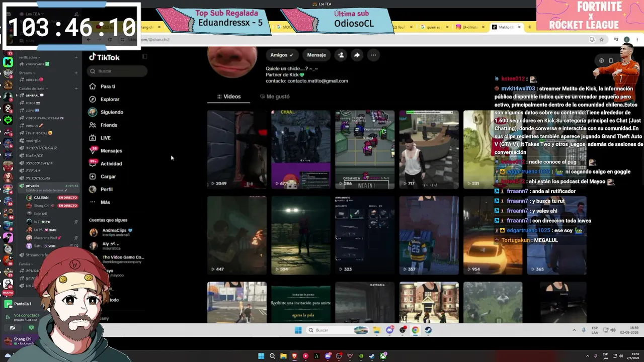Open the video thumbnail with 717 views
Viewport: 644px width, 362px height.
[429, 150]
